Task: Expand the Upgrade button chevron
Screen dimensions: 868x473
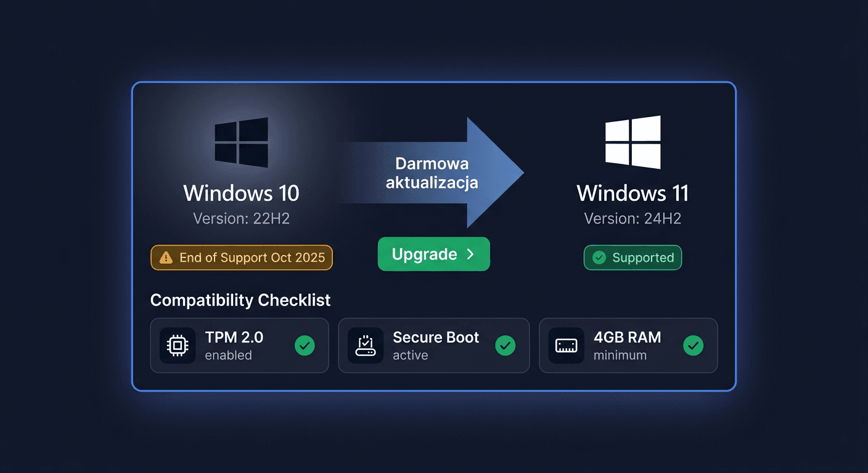Action: [x=470, y=254]
